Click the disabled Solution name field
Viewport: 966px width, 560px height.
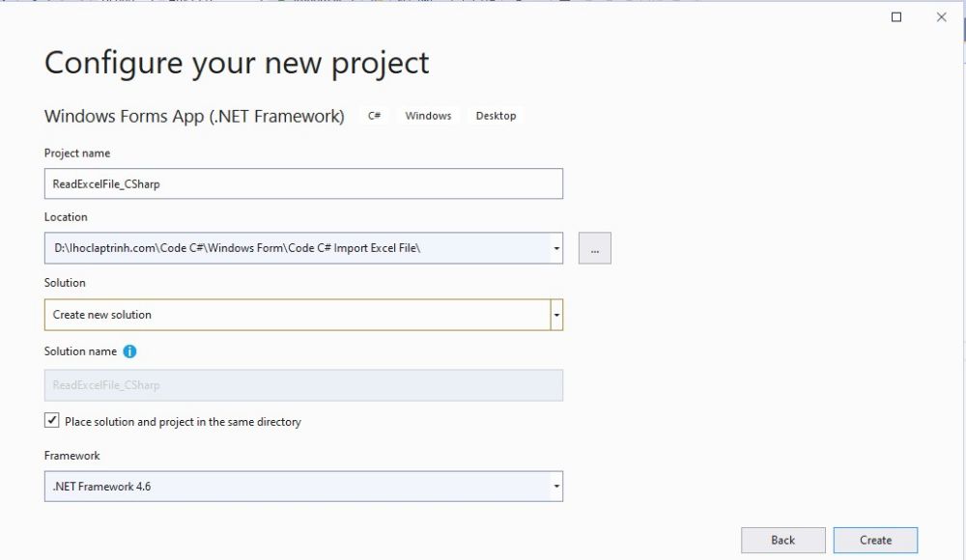tap(303, 385)
